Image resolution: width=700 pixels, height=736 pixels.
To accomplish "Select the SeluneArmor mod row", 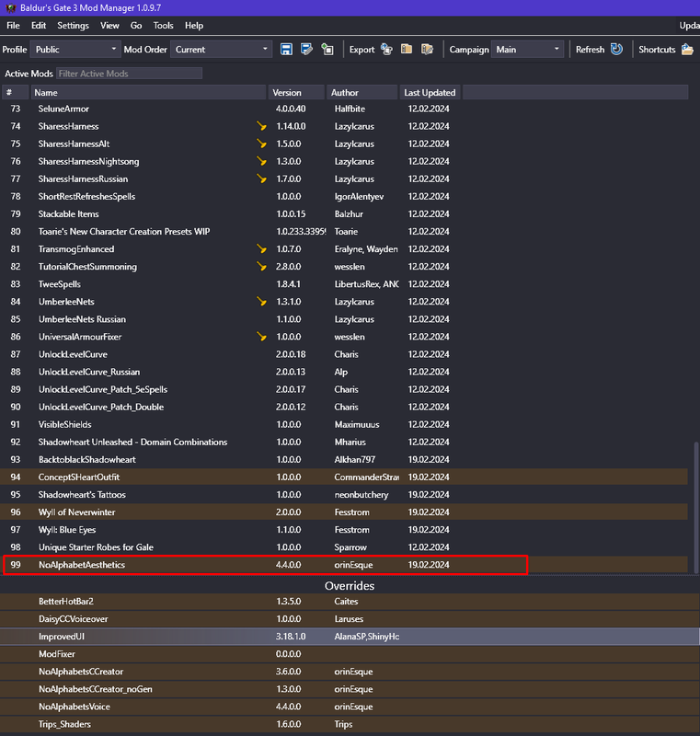I will coord(345,109).
